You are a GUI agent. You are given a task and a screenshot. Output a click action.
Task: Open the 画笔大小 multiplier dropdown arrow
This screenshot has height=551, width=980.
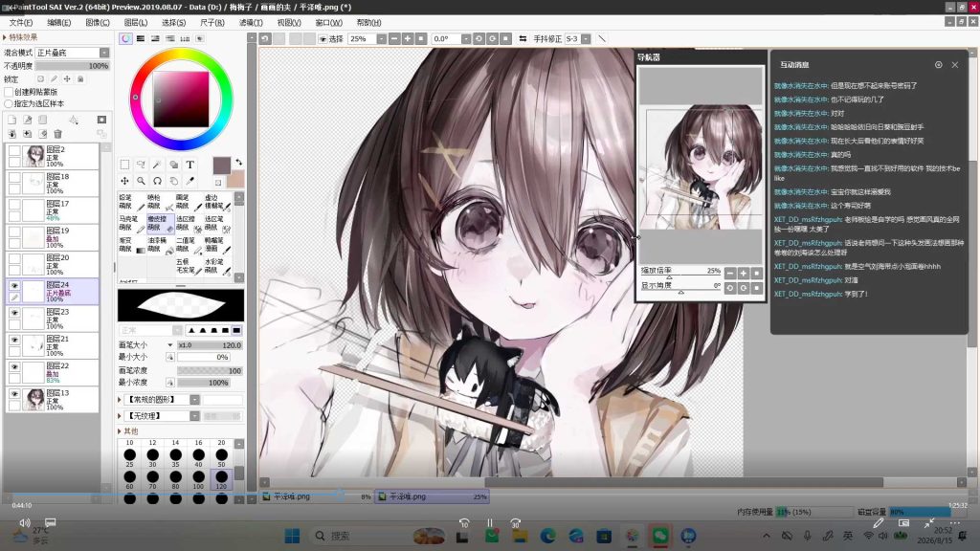pos(170,344)
